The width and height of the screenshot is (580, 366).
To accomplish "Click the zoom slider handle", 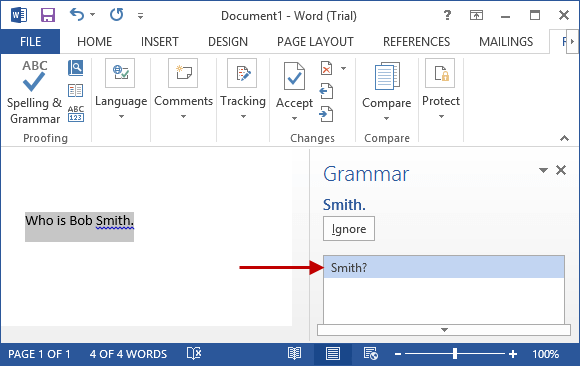I will [455, 354].
